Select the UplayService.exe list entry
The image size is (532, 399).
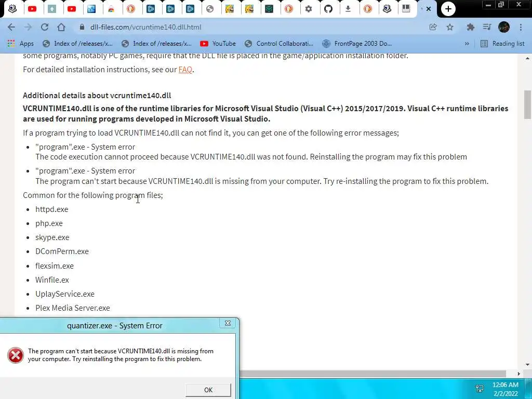click(x=65, y=294)
